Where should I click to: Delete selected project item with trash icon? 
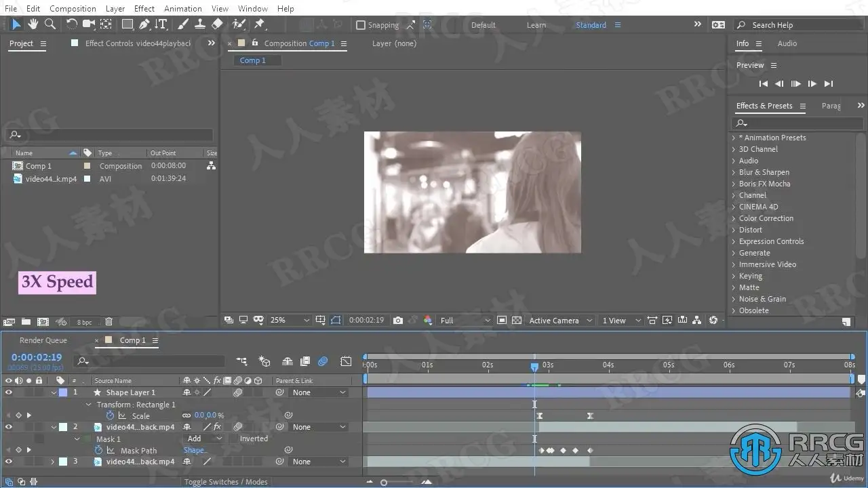(108, 322)
